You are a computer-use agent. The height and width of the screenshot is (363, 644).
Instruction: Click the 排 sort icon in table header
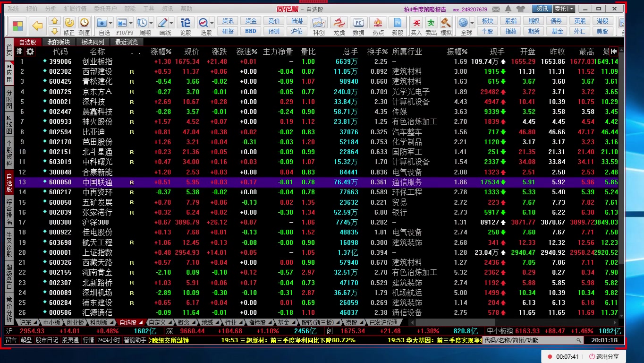click(x=20, y=52)
